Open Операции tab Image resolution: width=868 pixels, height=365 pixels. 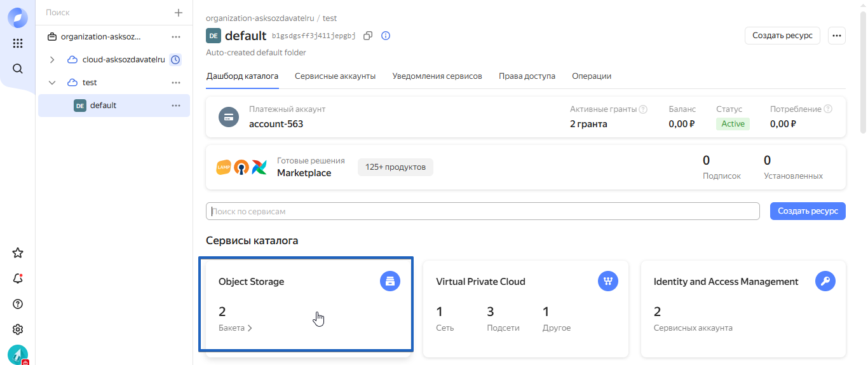592,76
